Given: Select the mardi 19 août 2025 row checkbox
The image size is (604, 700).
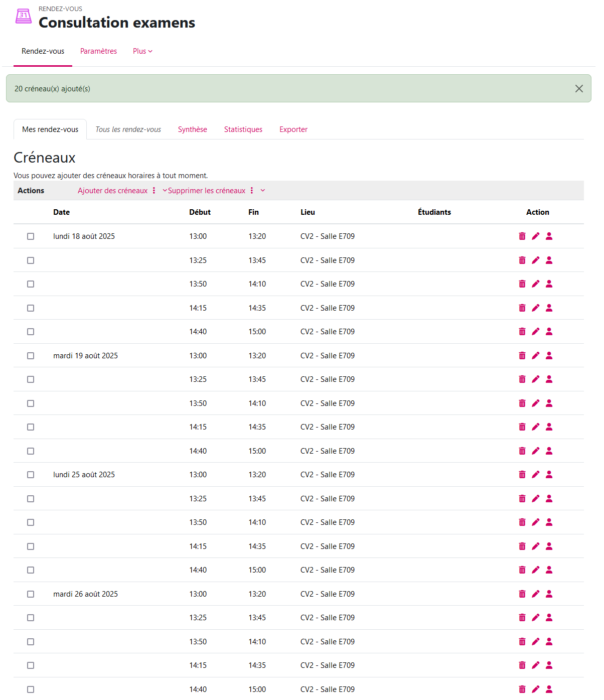Looking at the screenshot, I should (x=31, y=356).
